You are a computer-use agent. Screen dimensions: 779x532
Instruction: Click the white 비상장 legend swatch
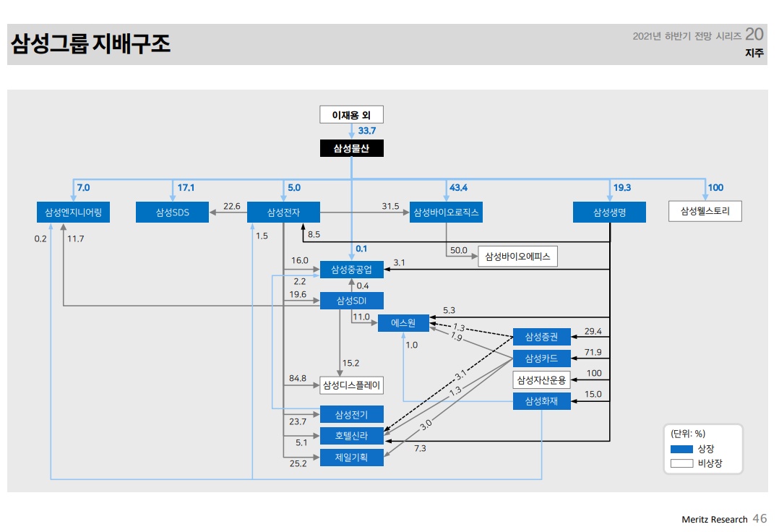pos(681,463)
